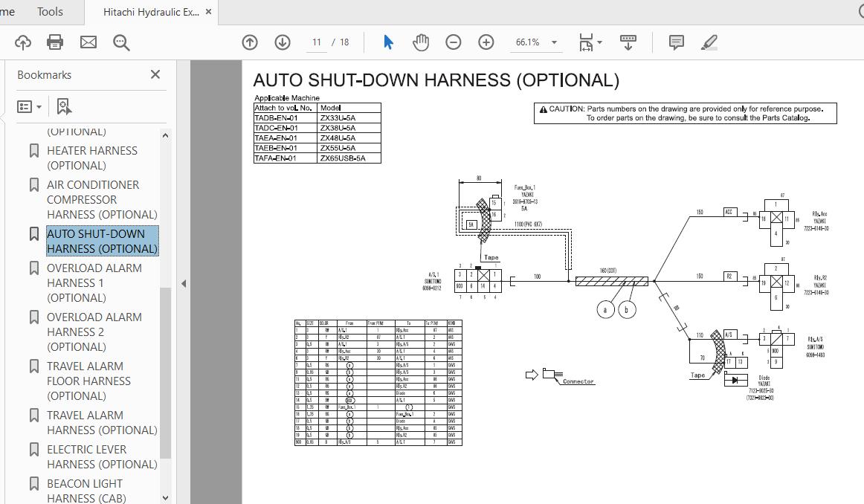Click table cell TADB-EN-01
864x504 pixels.
point(286,118)
